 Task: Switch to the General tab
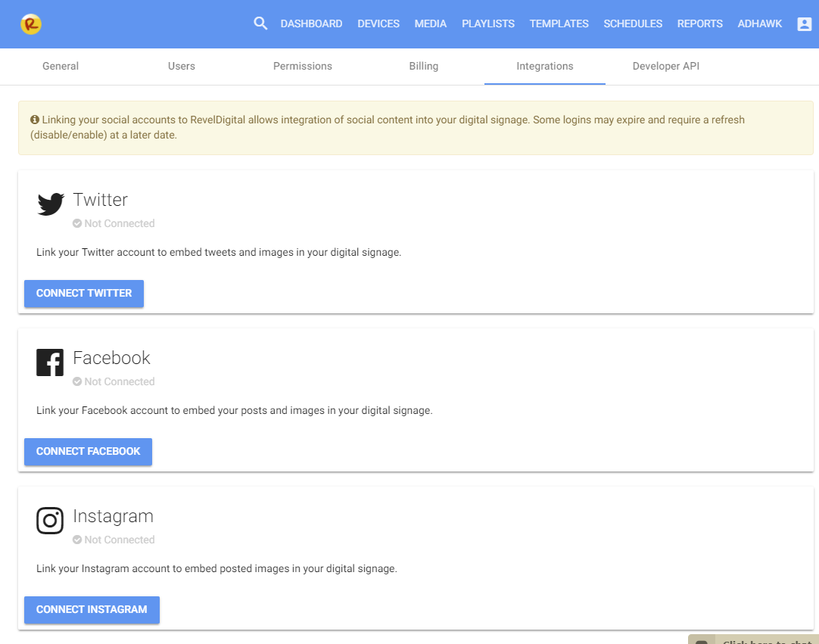pyautogui.click(x=61, y=67)
